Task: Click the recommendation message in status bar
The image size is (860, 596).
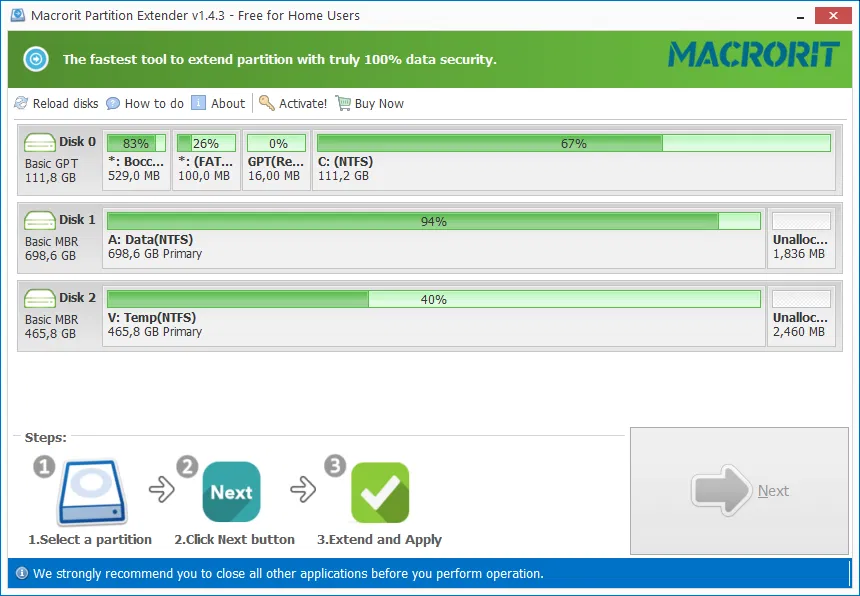Action: tap(288, 574)
